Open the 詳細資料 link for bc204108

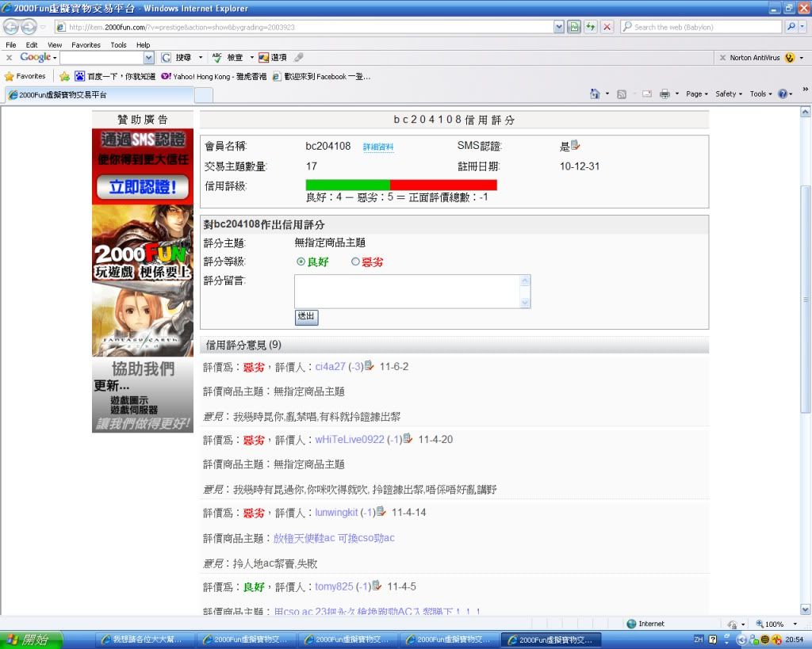pos(378,147)
